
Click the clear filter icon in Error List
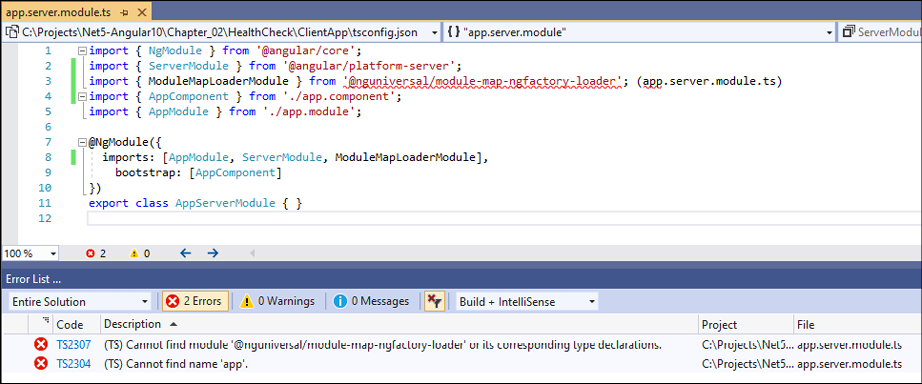434,302
